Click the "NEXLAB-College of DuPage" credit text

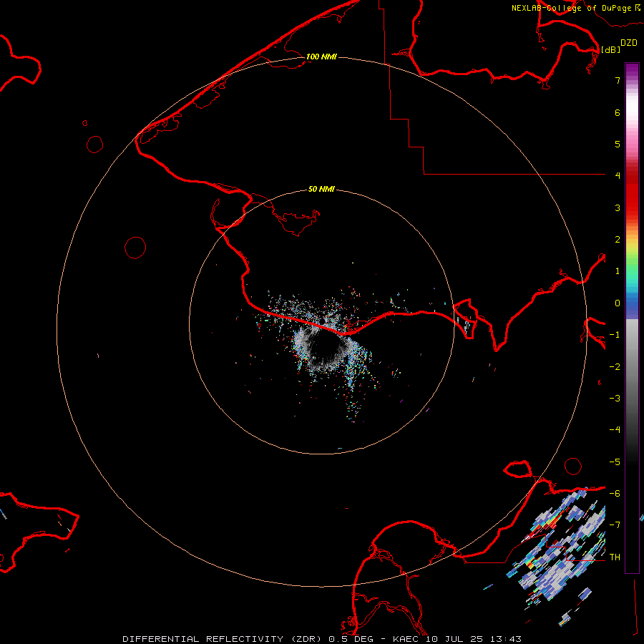571,8
